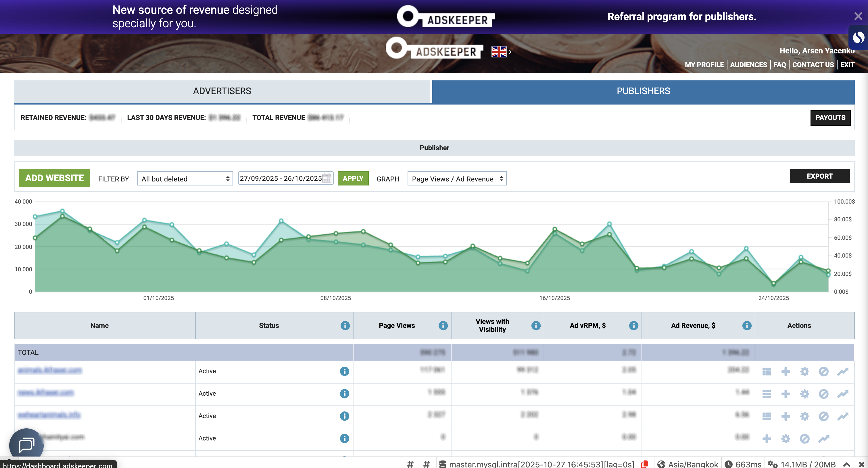The width and height of the screenshot is (868, 468).
Task: Click info icon beside Ad Revenue header
Action: (x=747, y=325)
